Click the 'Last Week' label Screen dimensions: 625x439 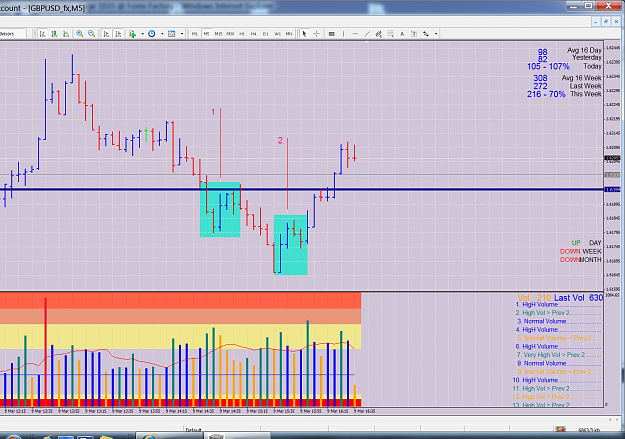coord(586,86)
